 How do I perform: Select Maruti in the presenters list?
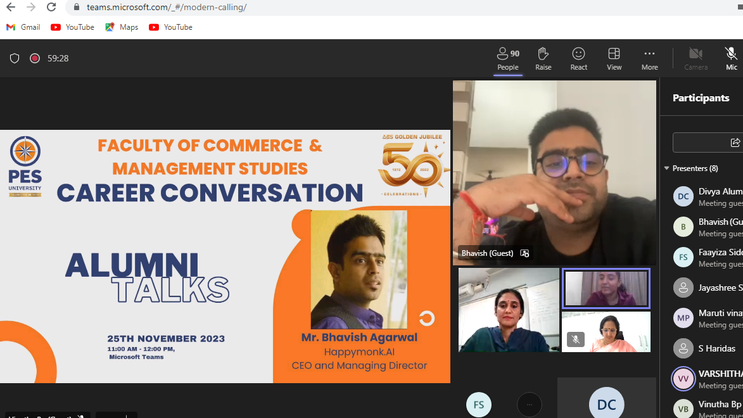coord(708,318)
